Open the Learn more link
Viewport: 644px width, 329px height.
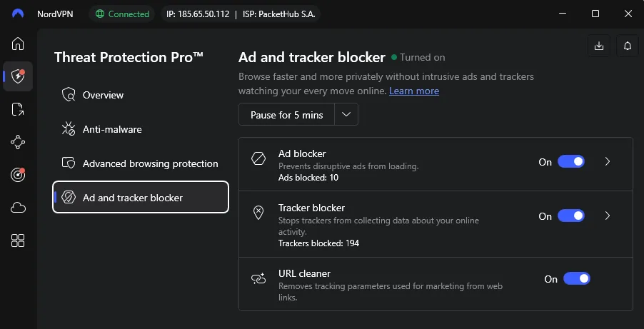click(x=414, y=91)
